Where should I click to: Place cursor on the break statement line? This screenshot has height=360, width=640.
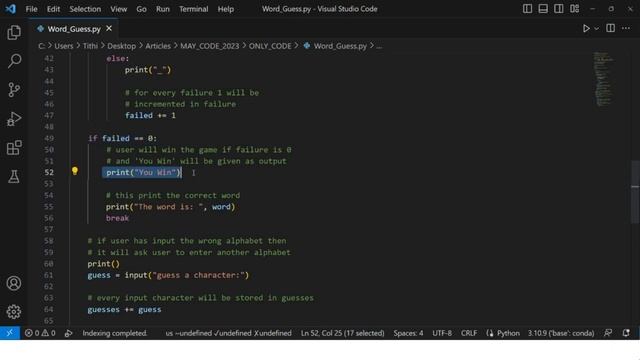pyautogui.click(x=117, y=218)
